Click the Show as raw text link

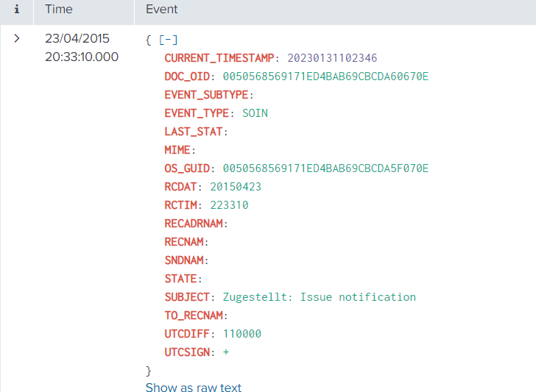(194, 387)
